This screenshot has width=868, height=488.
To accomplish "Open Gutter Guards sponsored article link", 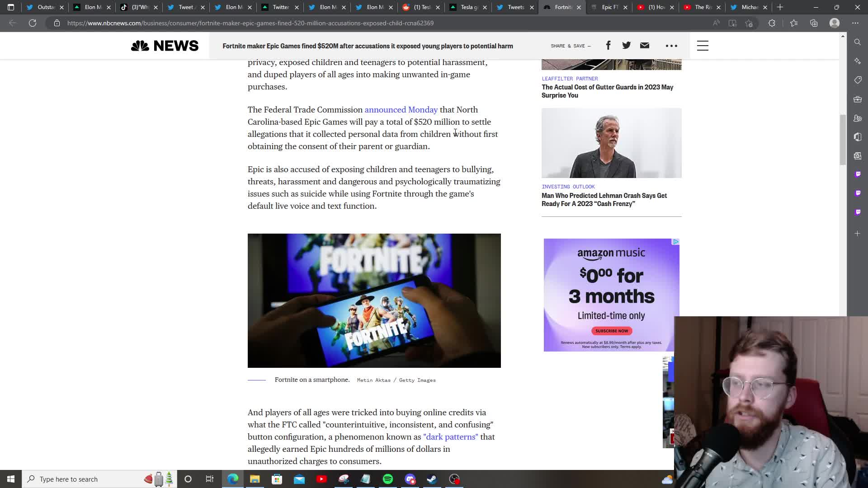I will pos(607,91).
